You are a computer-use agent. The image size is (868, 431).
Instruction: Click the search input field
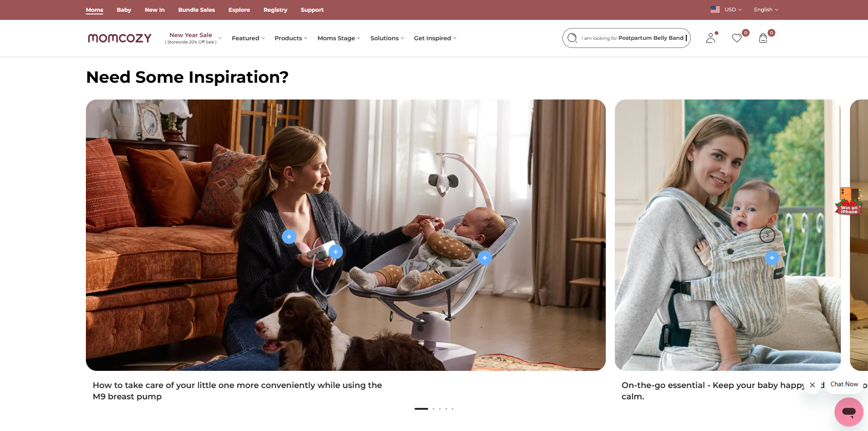coord(633,38)
